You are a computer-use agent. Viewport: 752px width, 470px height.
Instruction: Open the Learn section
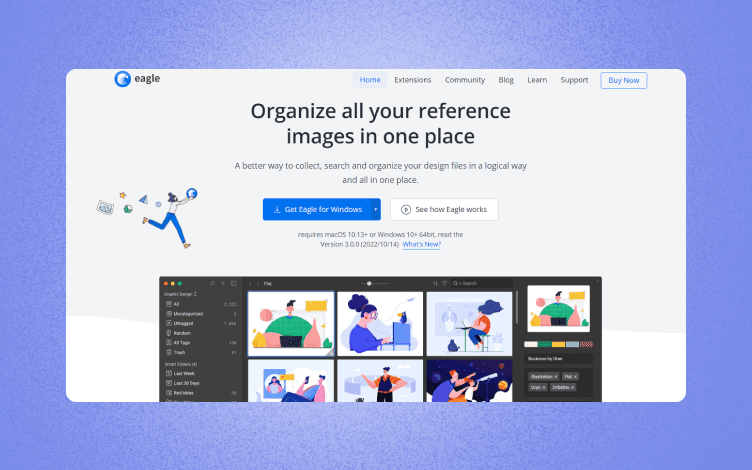pyautogui.click(x=537, y=80)
